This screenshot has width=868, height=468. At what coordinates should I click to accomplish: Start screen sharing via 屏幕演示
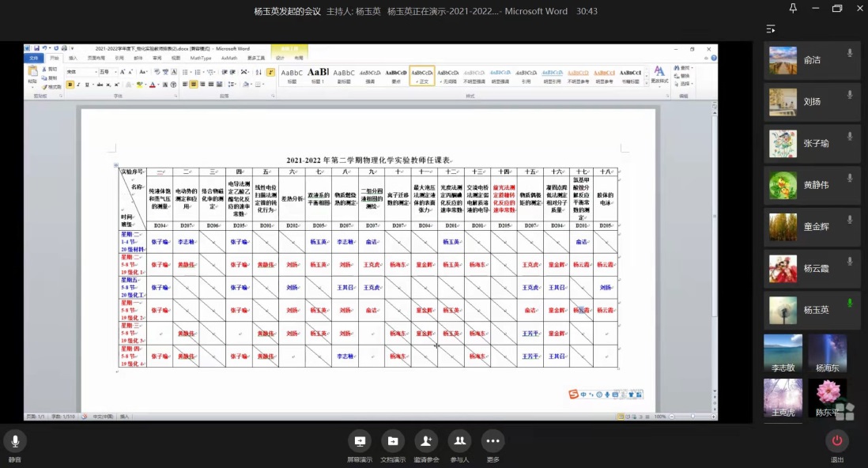click(360, 441)
